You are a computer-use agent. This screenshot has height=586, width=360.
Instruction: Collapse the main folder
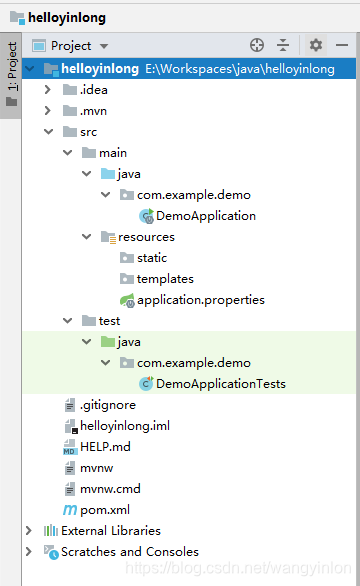click(68, 152)
